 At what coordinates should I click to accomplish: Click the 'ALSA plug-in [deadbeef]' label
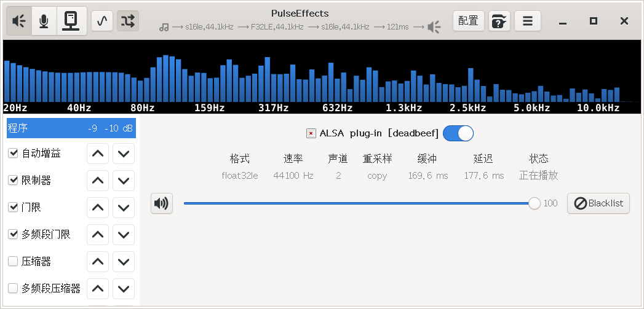(379, 133)
